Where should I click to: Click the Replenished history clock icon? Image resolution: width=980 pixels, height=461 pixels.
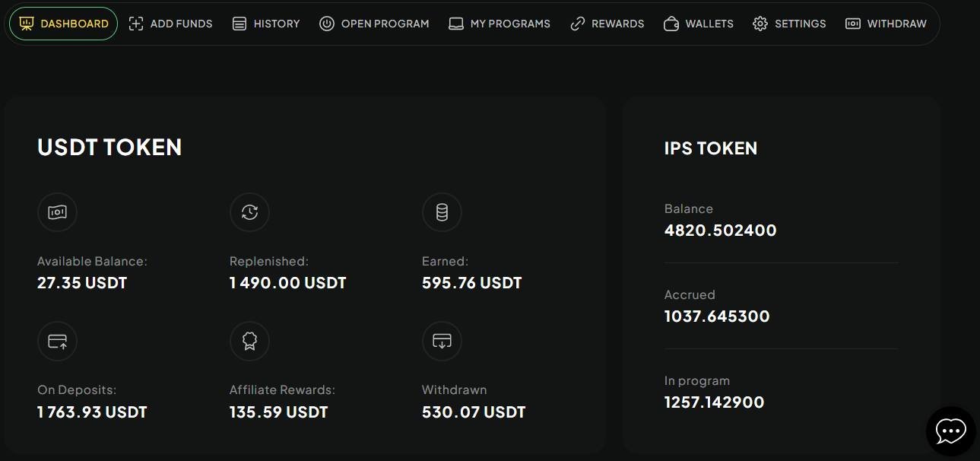249,213
